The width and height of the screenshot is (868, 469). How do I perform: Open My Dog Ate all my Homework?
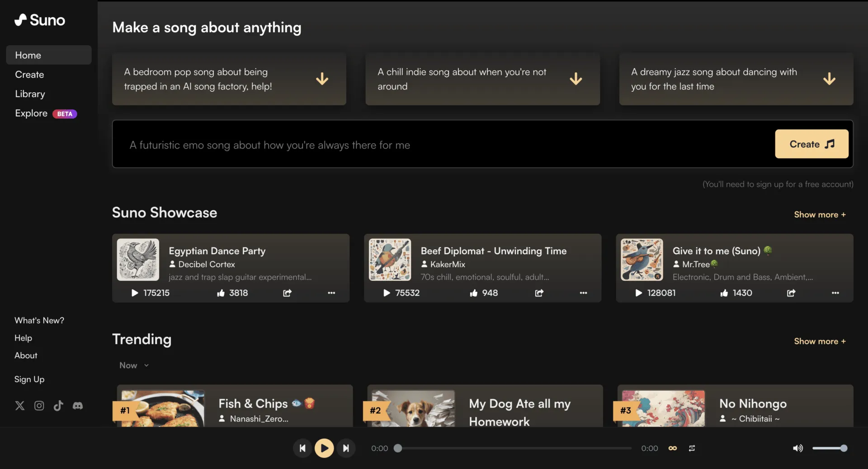tap(520, 412)
